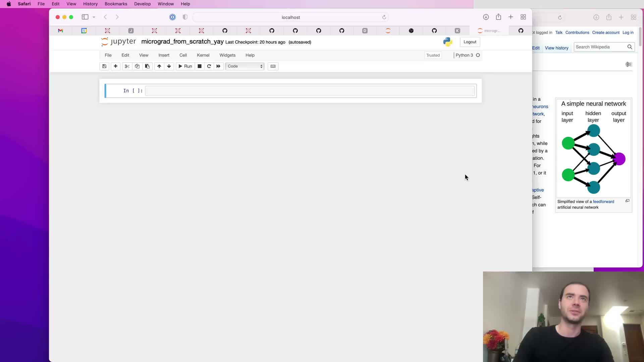The image size is (644, 362).
Task: Click the Run button
Action: point(185,66)
